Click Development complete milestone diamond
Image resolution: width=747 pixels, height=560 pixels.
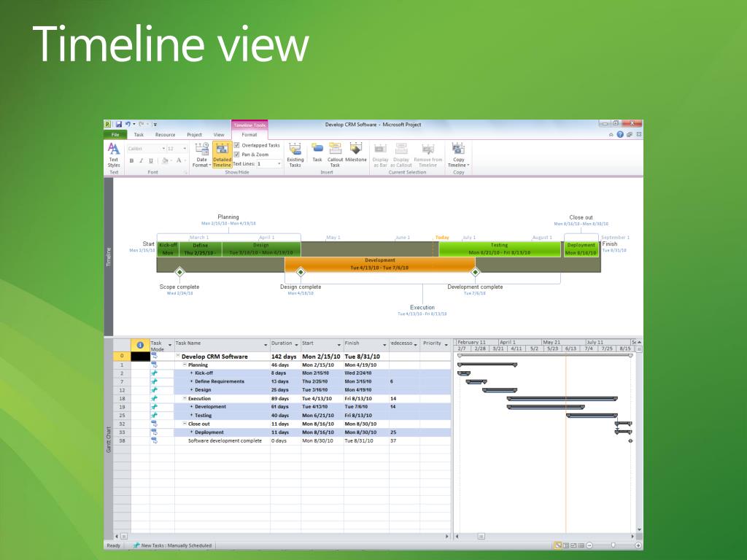[x=475, y=272]
